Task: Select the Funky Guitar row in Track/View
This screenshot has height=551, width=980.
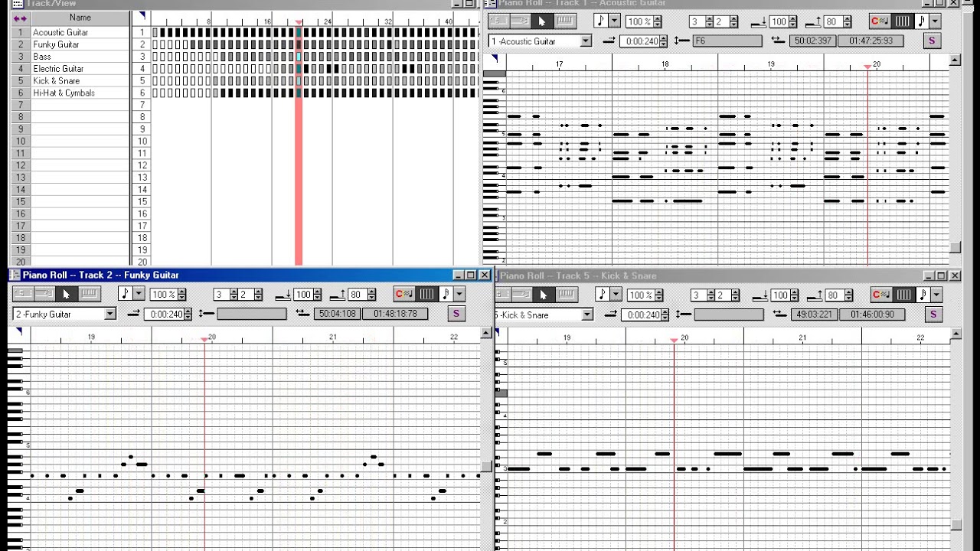Action: 80,44
